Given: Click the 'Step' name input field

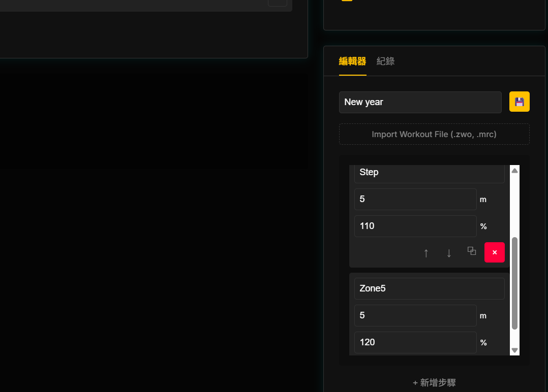Looking at the screenshot, I should 429,173.
